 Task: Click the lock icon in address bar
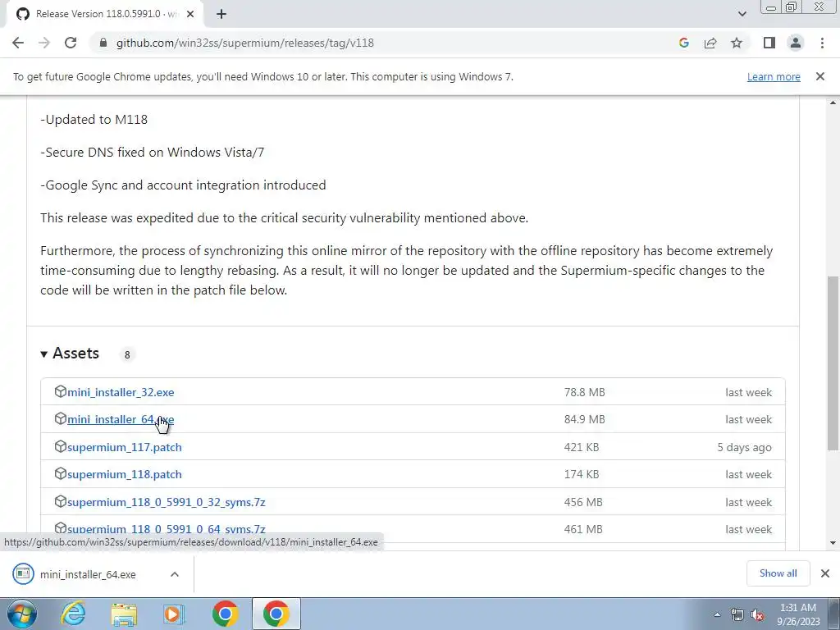coord(103,43)
